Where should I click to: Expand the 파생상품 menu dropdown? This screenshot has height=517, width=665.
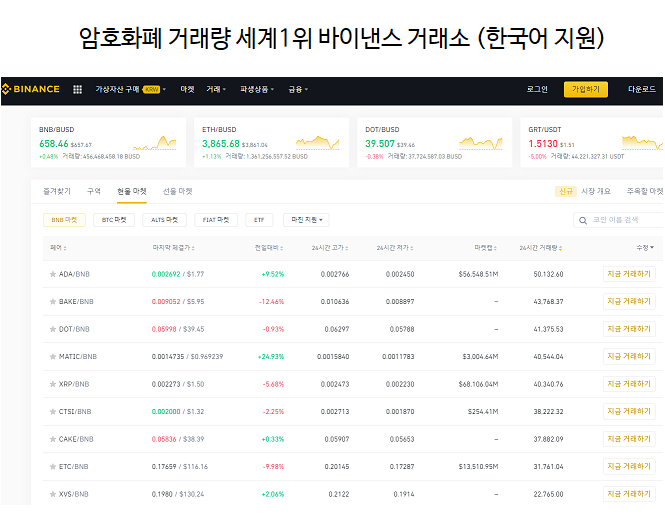point(257,89)
